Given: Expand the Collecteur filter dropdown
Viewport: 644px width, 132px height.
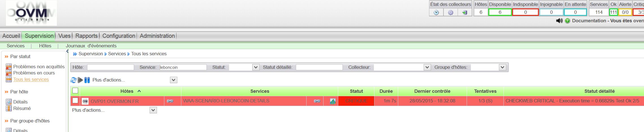Looking at the screenshot, I should coord(427,67).
